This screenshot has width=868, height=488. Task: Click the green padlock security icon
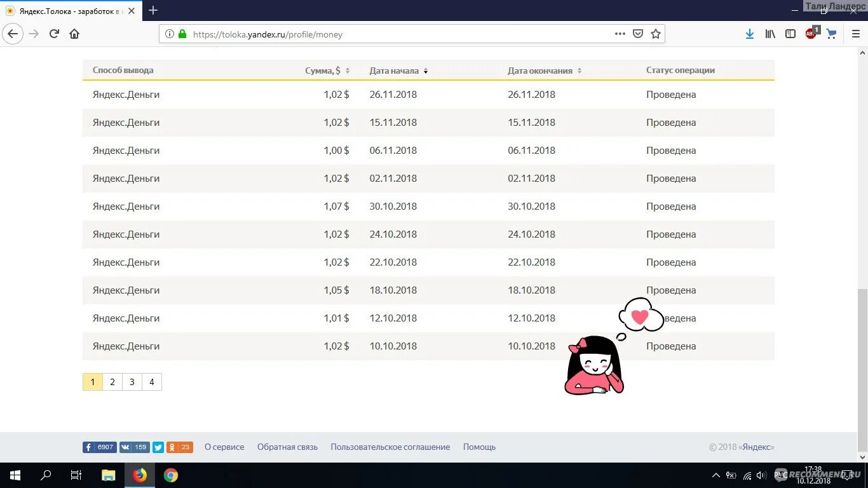click(182, 34)
